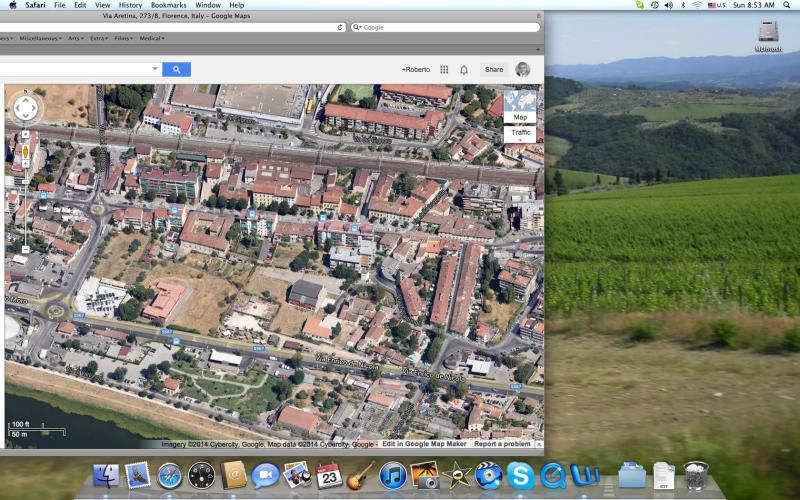Click the zoom slider track
800x500 pixels.
pos(25,205)
